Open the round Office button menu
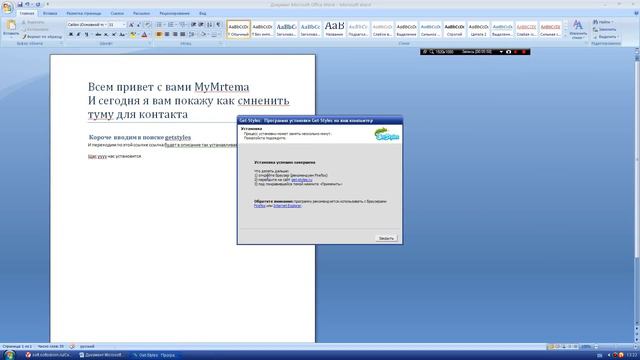 pyautogui.click(x=7, y=7)
